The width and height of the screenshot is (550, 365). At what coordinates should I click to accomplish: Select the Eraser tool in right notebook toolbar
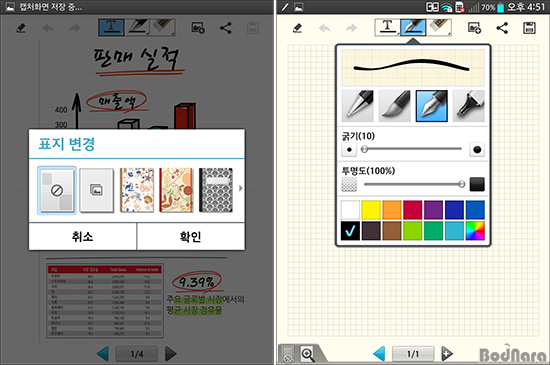click(439, 27)
